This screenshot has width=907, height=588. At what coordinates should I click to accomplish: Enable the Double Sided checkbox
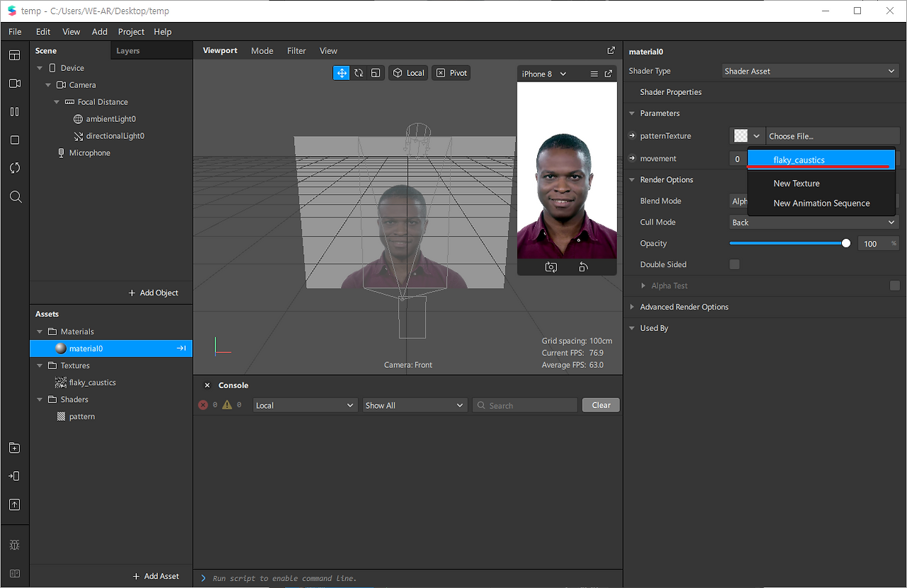click(x=735, y=264)
